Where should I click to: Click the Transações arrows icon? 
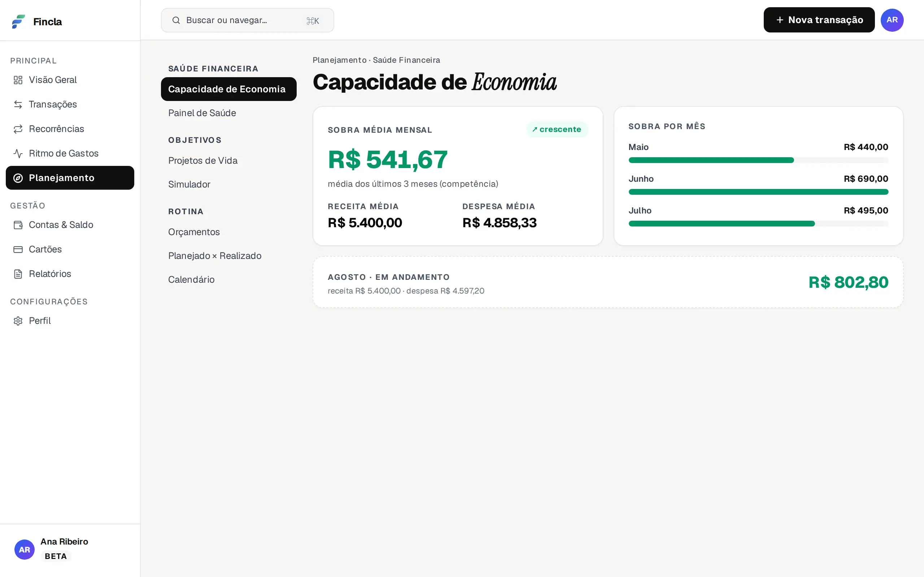pos(18,104)
